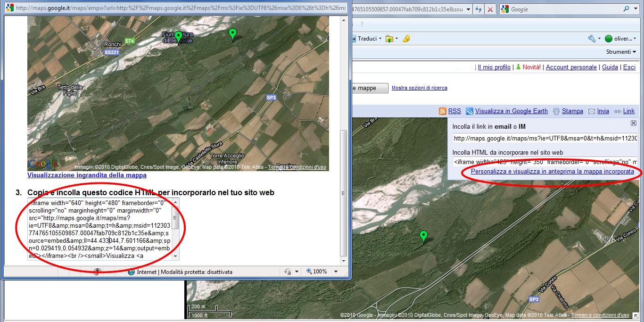Screen dimensions: 644x322
Task: Click the right green marker on preview map
Action: click(x=232, y=34)
